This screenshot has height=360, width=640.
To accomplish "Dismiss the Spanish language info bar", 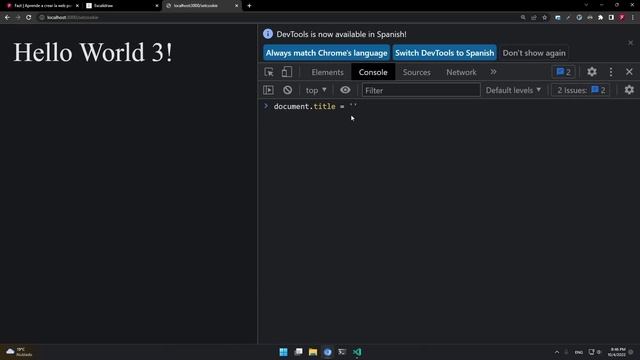I will (630, 43).
